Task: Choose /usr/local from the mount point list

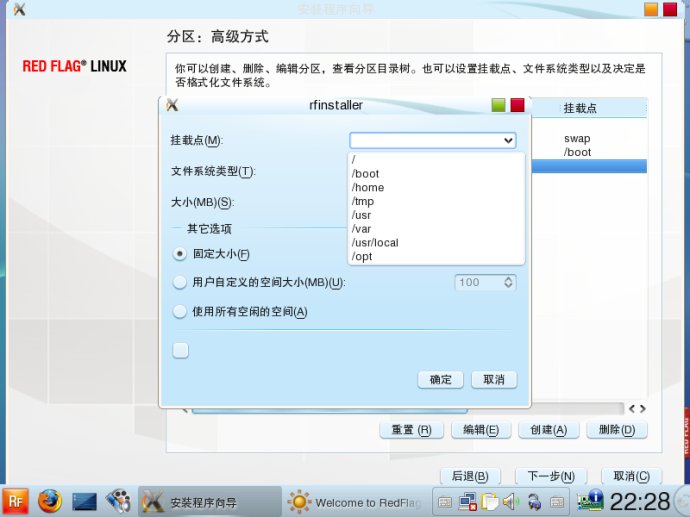Action: 375,243
